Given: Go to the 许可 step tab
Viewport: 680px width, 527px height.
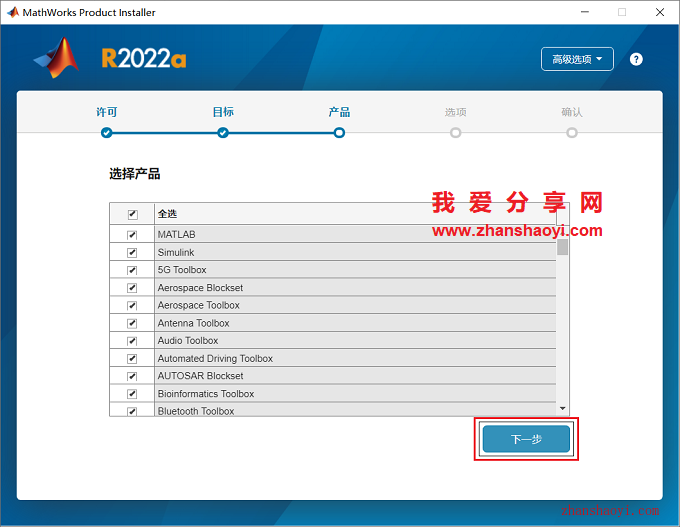Looking at the screenshot, I should pyautogui.click(x=107, y=112).
